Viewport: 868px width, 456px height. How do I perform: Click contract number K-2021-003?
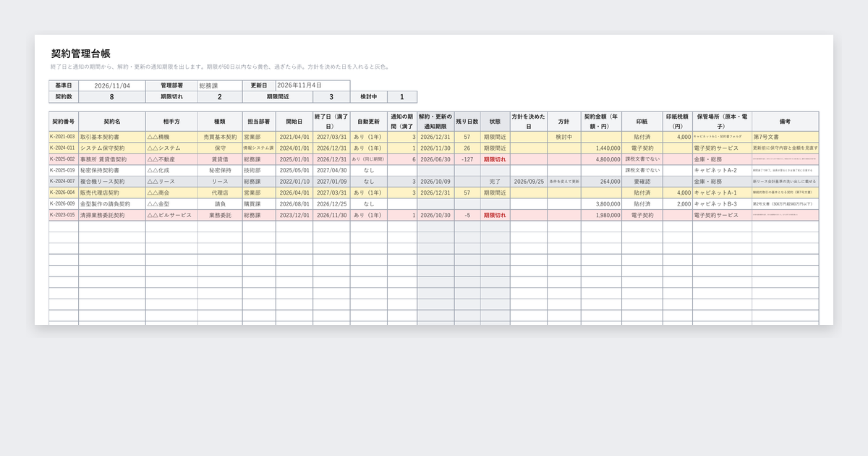62,137
